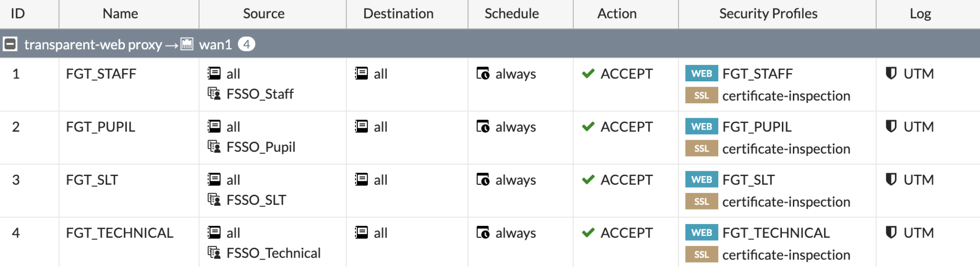Click the policy count badge showing 4
The width and height of the screenshot is (980, 267).
[x=246, y=44]
